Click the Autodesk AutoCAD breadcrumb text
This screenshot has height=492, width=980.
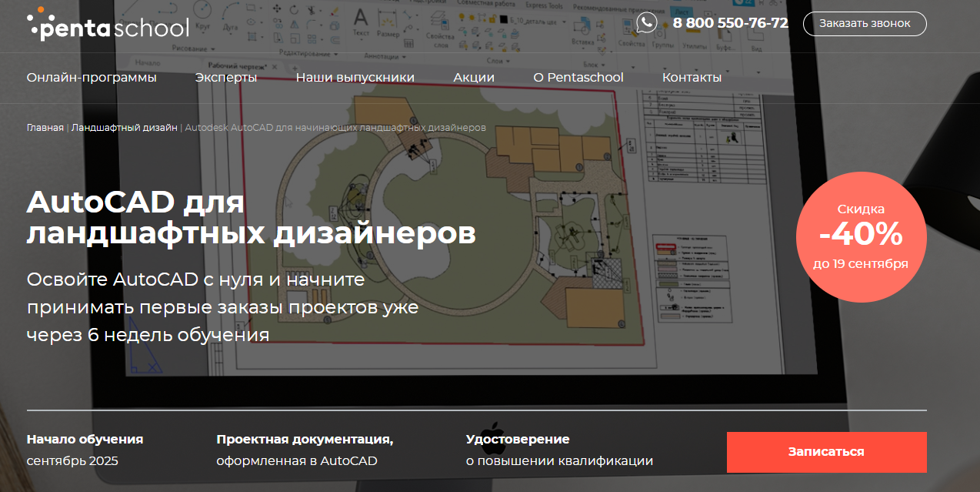(335, 127)
